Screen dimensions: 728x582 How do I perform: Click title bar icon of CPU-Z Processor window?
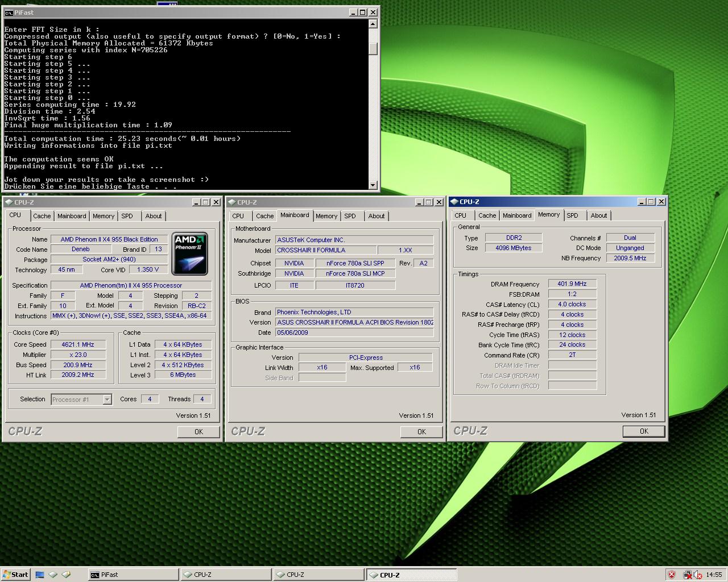point(8,202)
